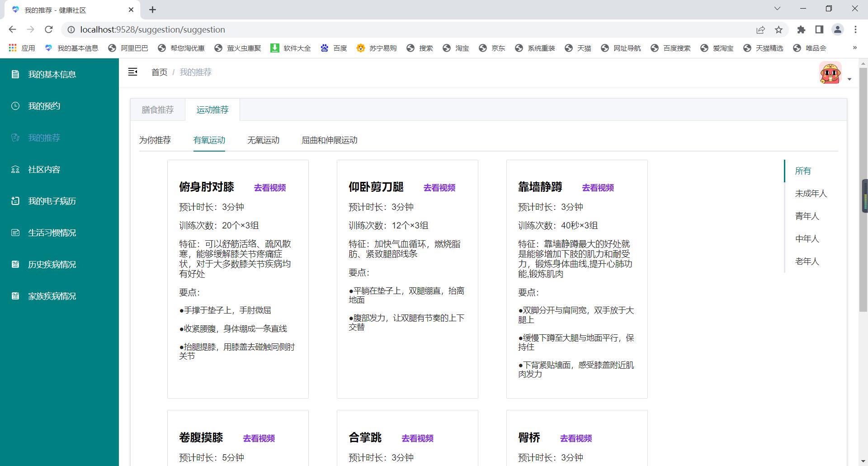
Task: Click the 仰卧剪刀腿 card title
Action: tap(376, 187)
